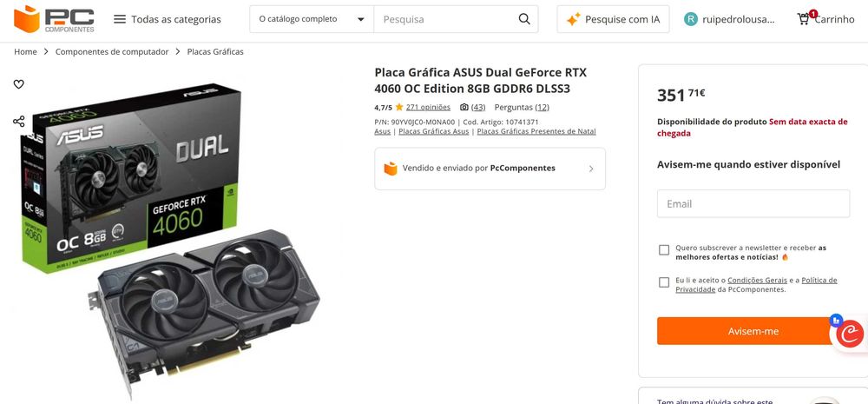Click the Pesquise com IA button
The width and height of the screenshot is (868, 404).
click(x=613, y=19)
